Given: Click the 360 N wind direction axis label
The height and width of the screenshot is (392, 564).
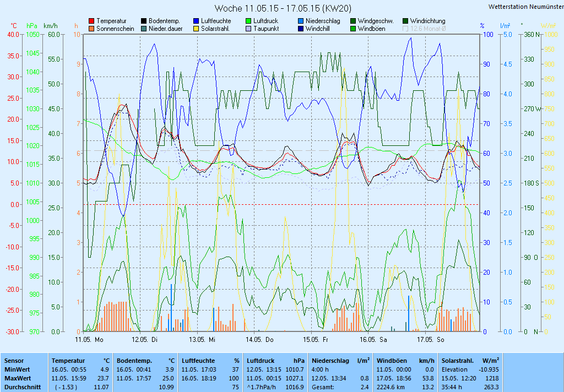Looking at the screenshot, I should pos(533,35).
